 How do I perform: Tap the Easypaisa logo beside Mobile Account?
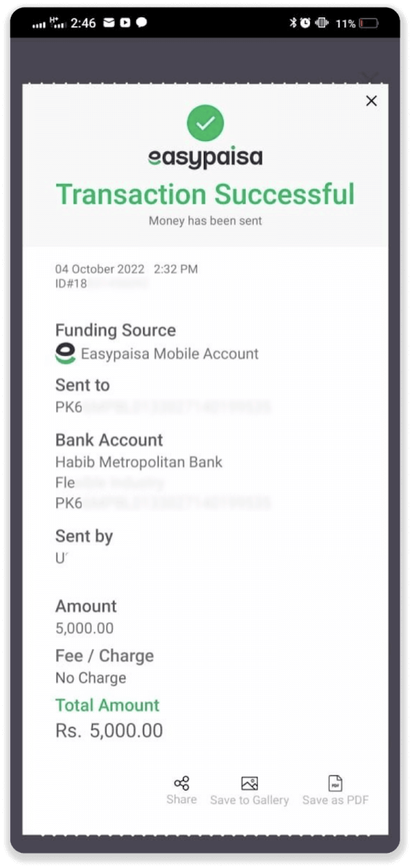point(66,354)
